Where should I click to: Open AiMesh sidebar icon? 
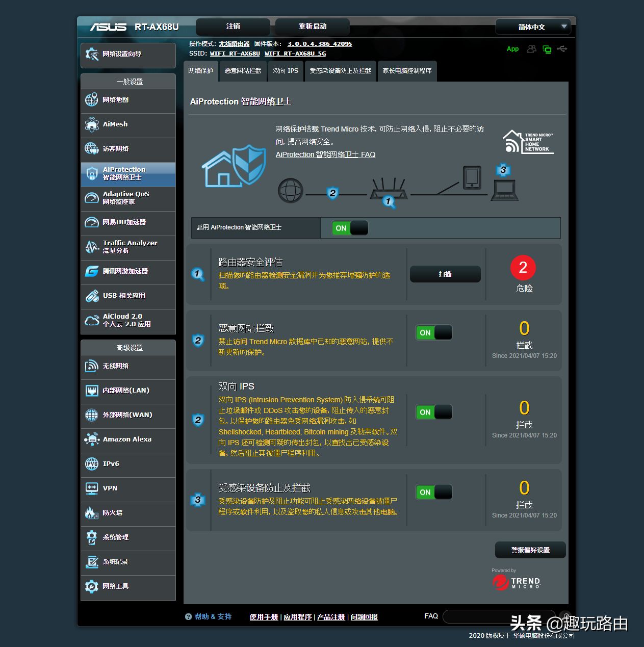tap(92, 124)
